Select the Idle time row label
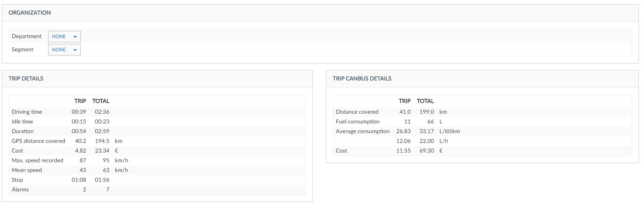This screenshot has width=644, height=207. pos(23,122)
